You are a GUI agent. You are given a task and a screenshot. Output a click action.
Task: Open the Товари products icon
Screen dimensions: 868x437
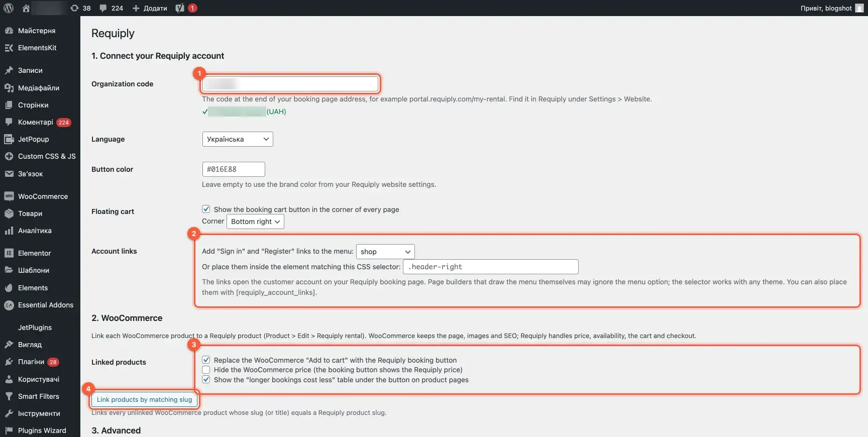point(9,213)
